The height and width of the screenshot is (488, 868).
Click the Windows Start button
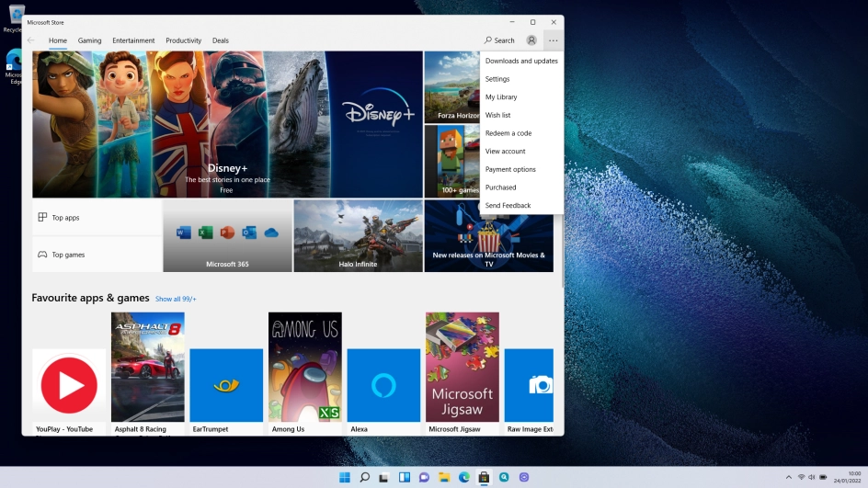pyautogui.click(x=345, y=477)
